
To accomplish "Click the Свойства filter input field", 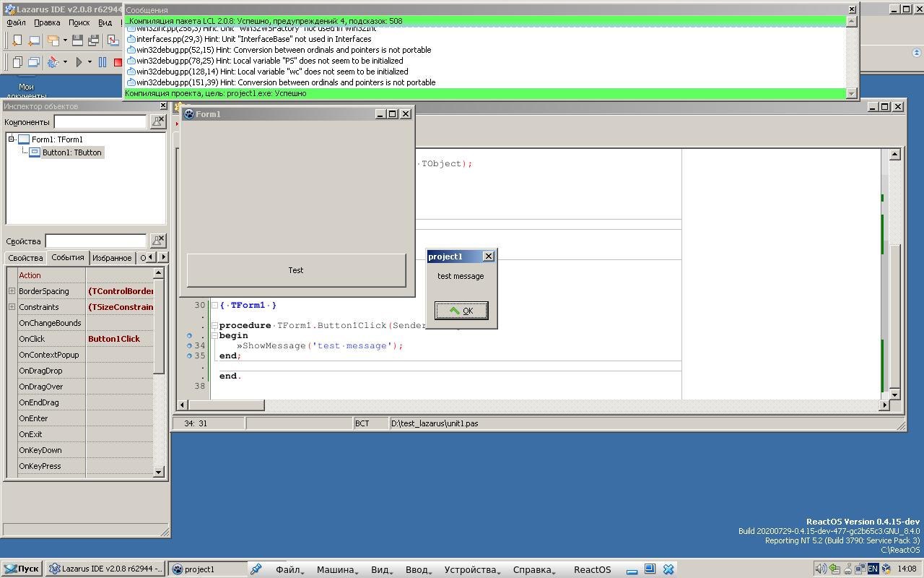I will click(x=96, y=240).
